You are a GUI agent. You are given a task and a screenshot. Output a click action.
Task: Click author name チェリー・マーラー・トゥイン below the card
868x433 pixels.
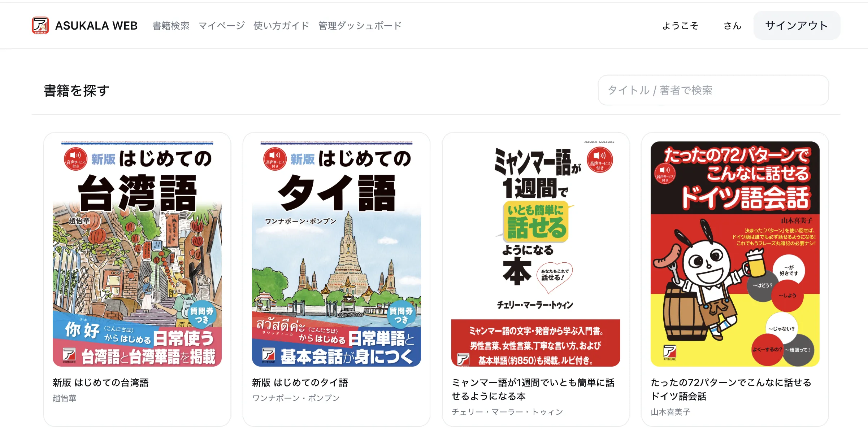tap(507, 412)
